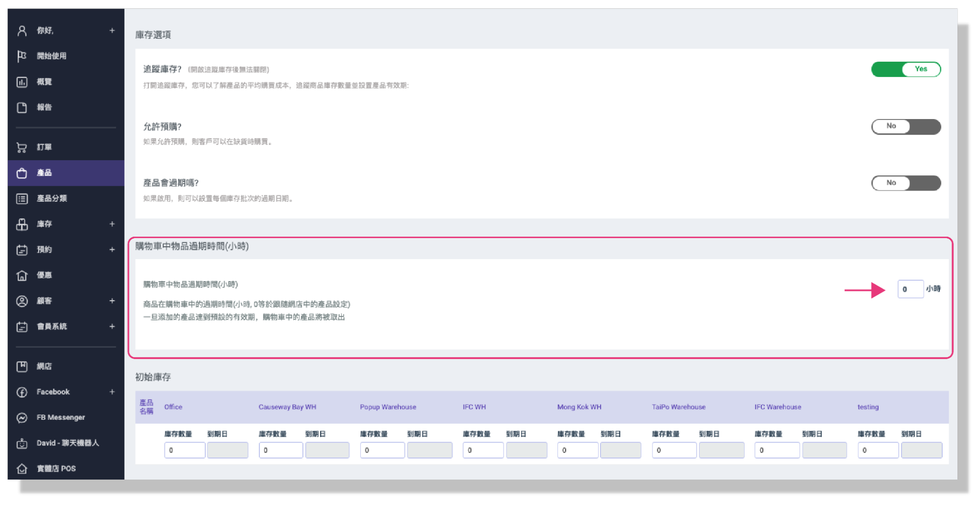The image size is (980, 507).
Task: Click IFC WH 庫存數量 input
Action: (483, 450)
